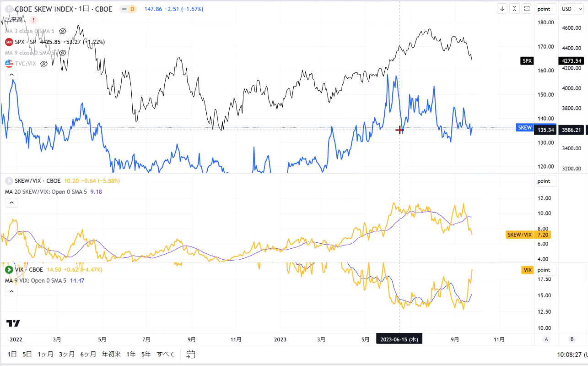This screenshot has height=366, width=588.
Task: Click the 7.20 SKEW/VIX value tag
Action: pyautogui.click(x=544, y=235)
